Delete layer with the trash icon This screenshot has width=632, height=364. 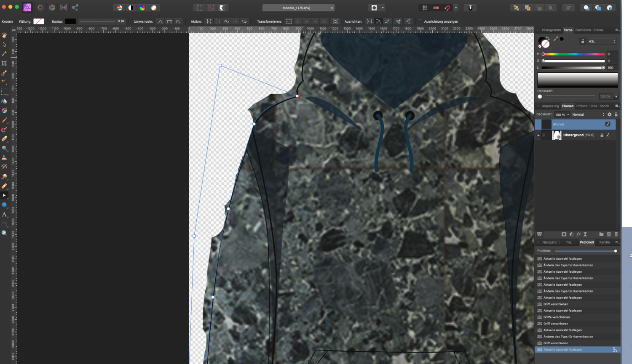[x=616, y=234]
